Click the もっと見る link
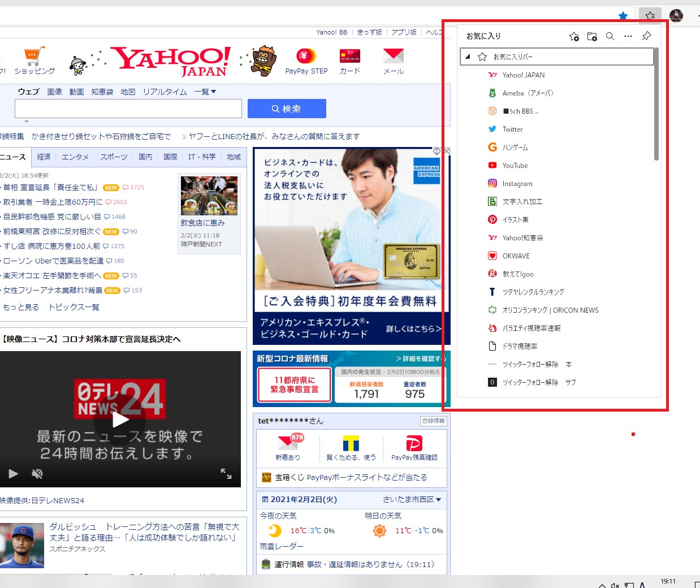Screen dimensions: 700x588 21,307
